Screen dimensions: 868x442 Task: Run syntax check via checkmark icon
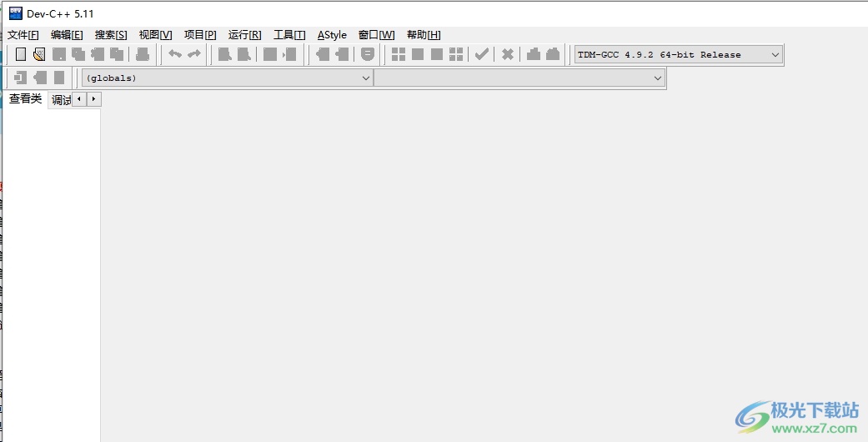coord(482,55)
